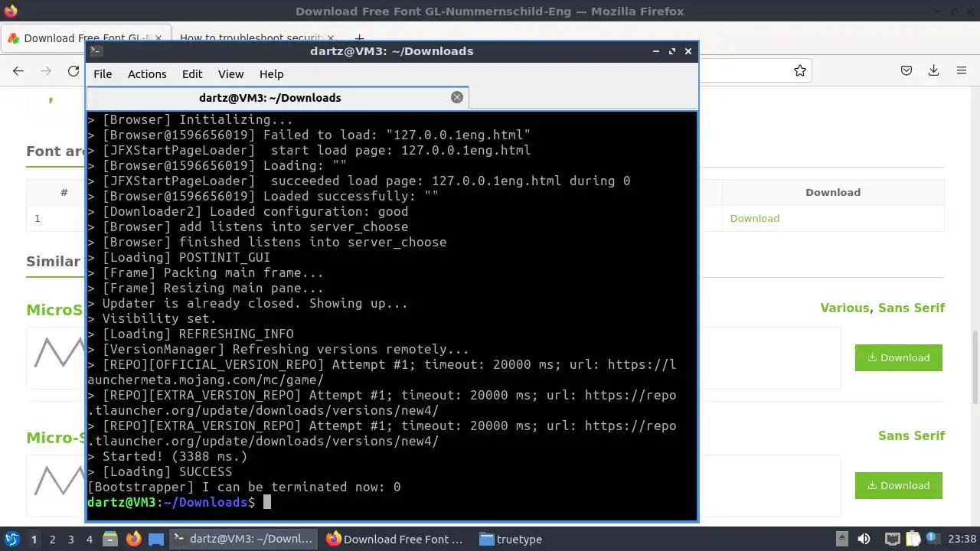The width and height of the screenshot is (980, 551).
Task: Open the Firefox hamburger menu
Action: [x=962, y=70]
